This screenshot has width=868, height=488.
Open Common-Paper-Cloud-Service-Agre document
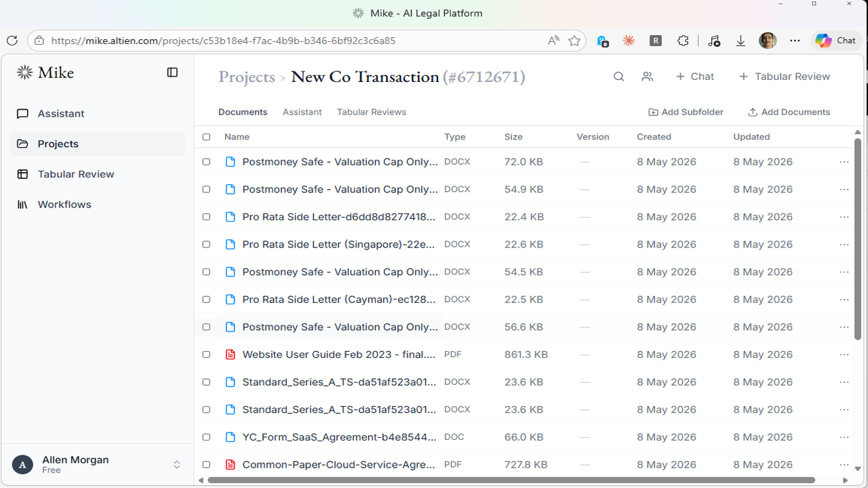tap(339, 464)
